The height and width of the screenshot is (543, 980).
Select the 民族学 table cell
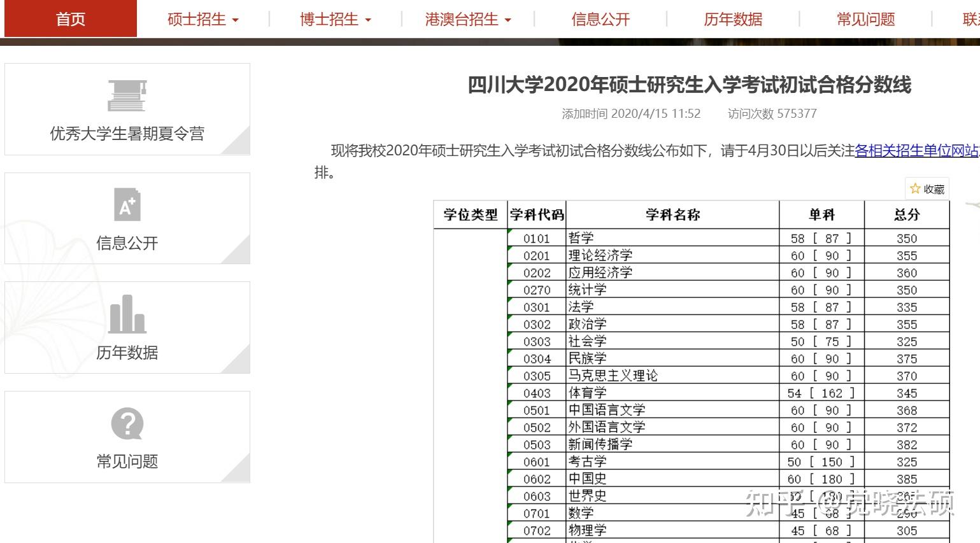[x=672, y=358]
